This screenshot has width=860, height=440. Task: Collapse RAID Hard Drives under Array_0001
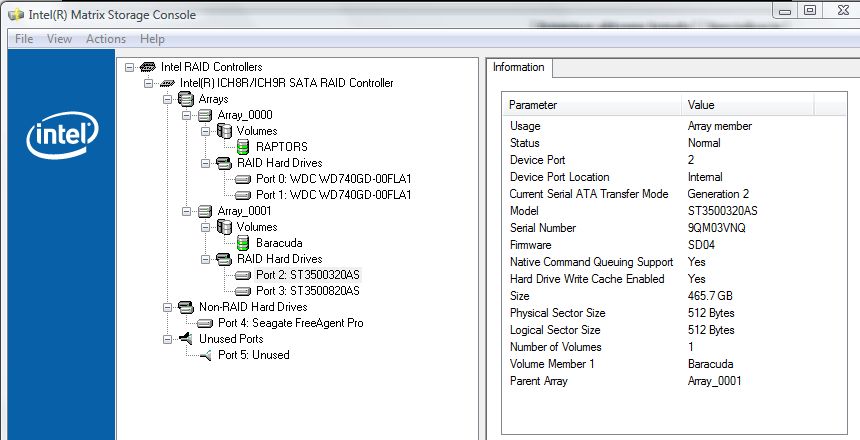tap(206, 260)
